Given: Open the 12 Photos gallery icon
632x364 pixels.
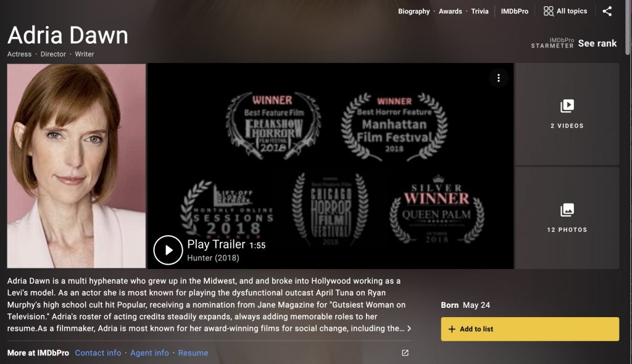Looking at the screenshot, I should (567, 210).
